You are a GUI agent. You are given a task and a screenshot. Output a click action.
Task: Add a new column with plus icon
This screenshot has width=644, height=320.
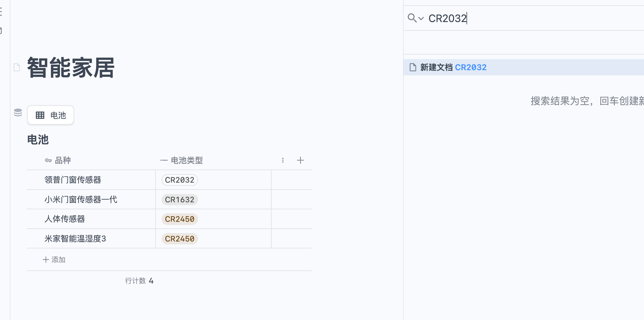300,160
